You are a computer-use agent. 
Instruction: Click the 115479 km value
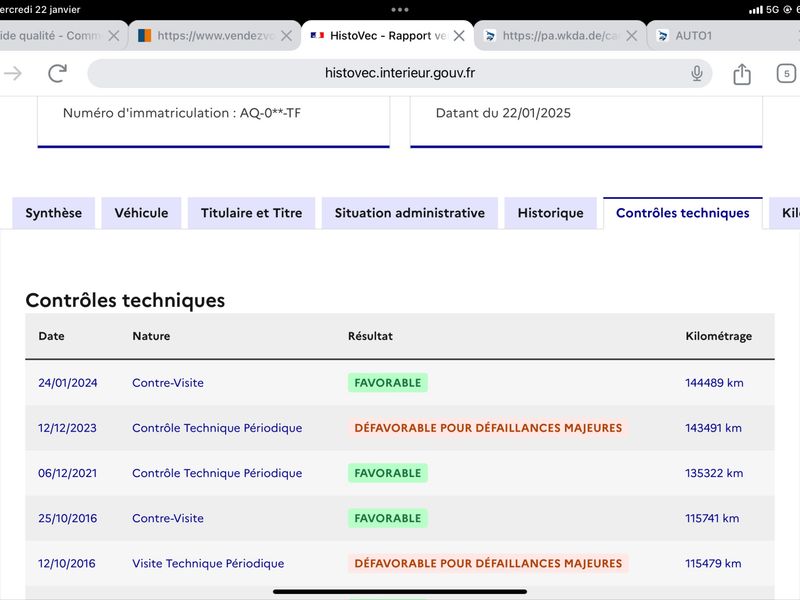[713, 564]
